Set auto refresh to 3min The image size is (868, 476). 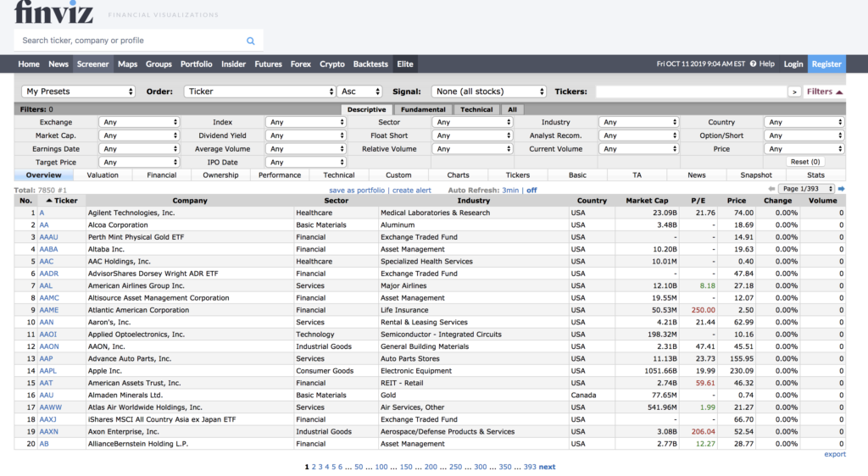(x=510, y=191)
